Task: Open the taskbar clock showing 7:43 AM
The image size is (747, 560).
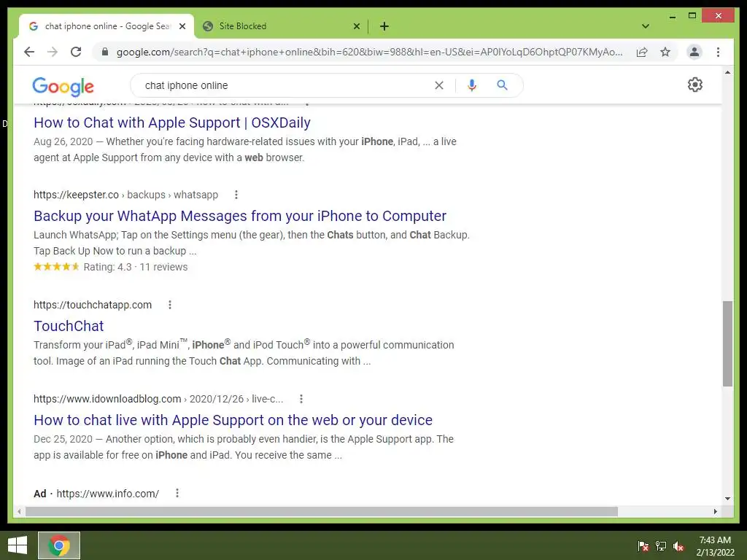Action: pyautogui.click(x=715, y=545)
